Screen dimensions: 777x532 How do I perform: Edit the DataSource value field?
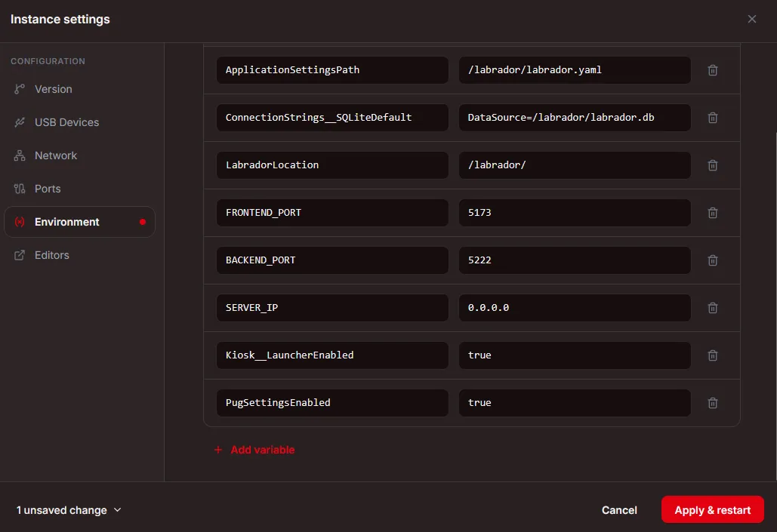pos(575,118)
